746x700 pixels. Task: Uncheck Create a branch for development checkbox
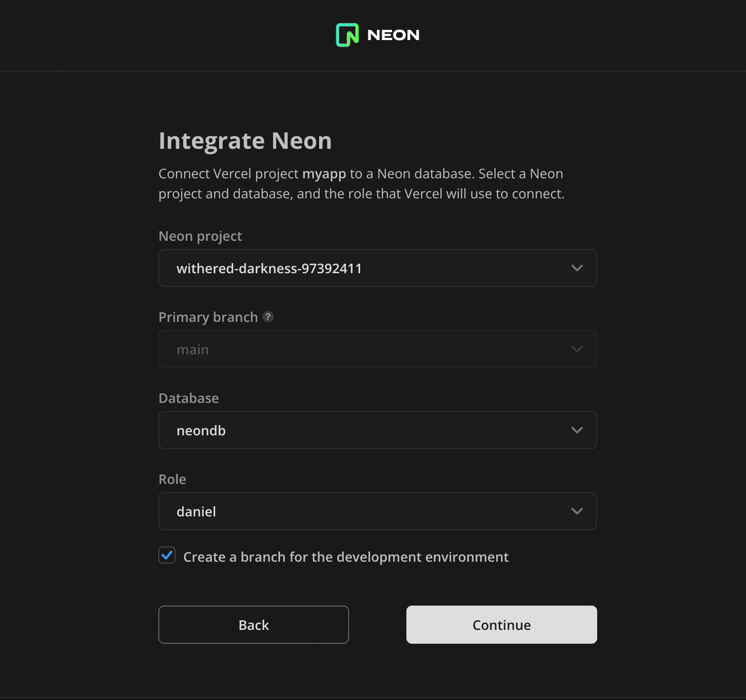[167, 556]
